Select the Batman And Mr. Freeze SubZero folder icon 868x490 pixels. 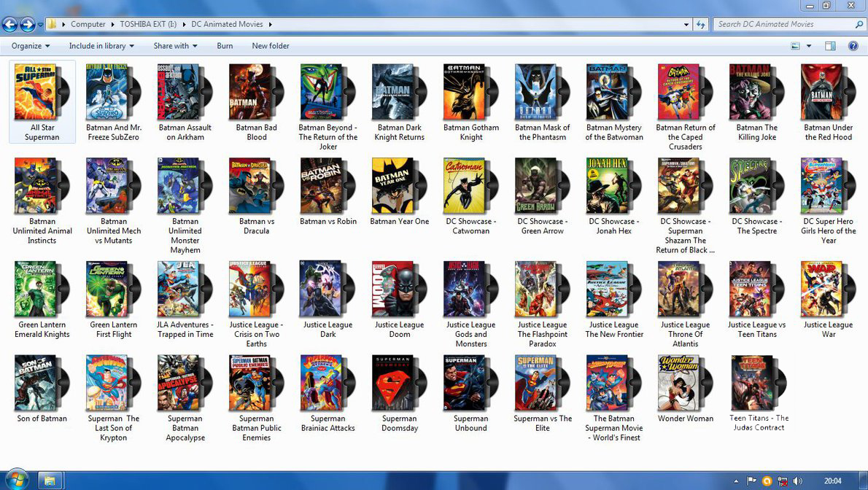113,92
